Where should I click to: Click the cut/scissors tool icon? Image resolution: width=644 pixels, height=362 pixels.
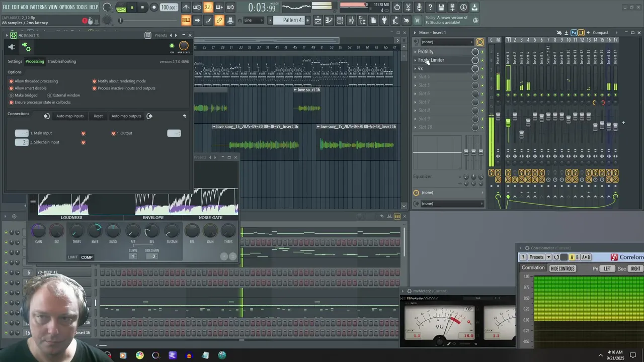click(x=408, y=8)
